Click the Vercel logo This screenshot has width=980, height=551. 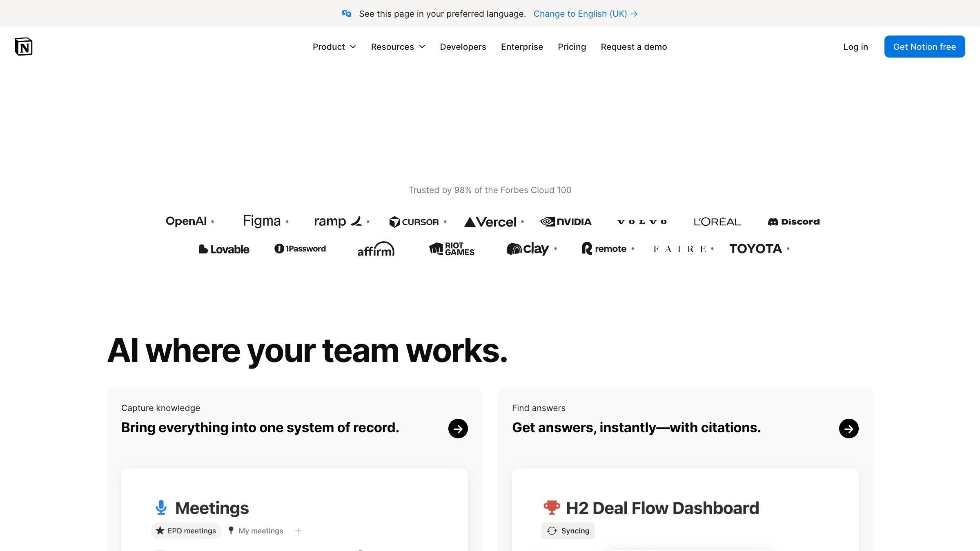490,222
